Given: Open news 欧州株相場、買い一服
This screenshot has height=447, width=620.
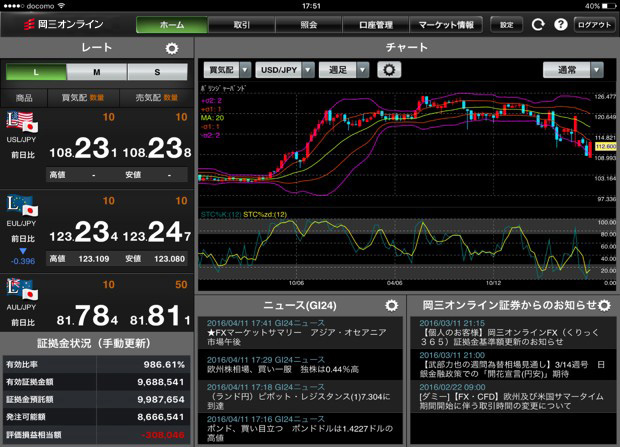Looking at the screenshot, I should tap(300, 365).
